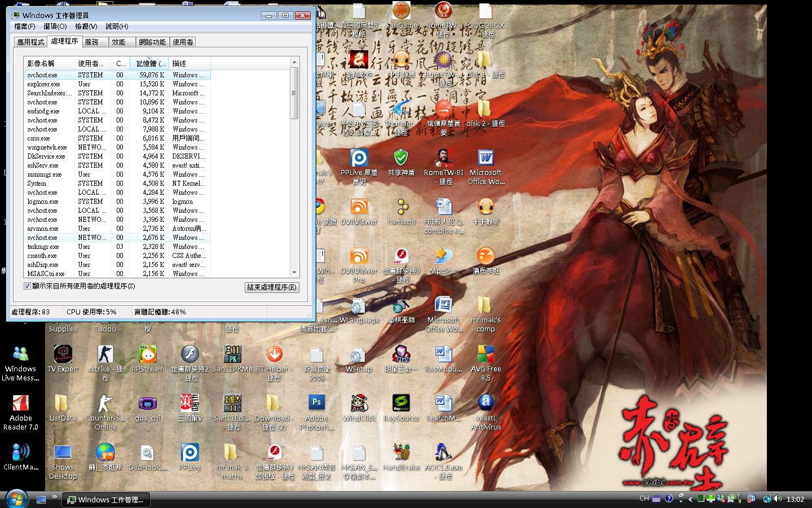Select the D3dHook desktop file icon

(x=147, y=457)
